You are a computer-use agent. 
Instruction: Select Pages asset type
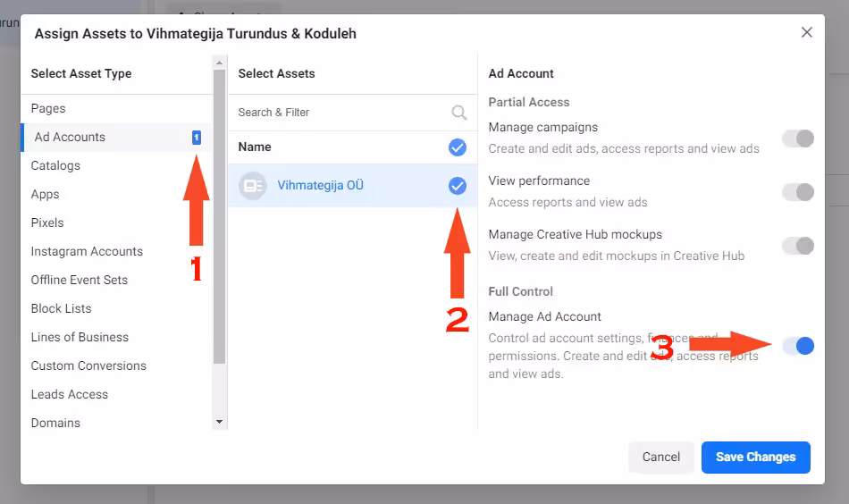(x=48, y=109)
